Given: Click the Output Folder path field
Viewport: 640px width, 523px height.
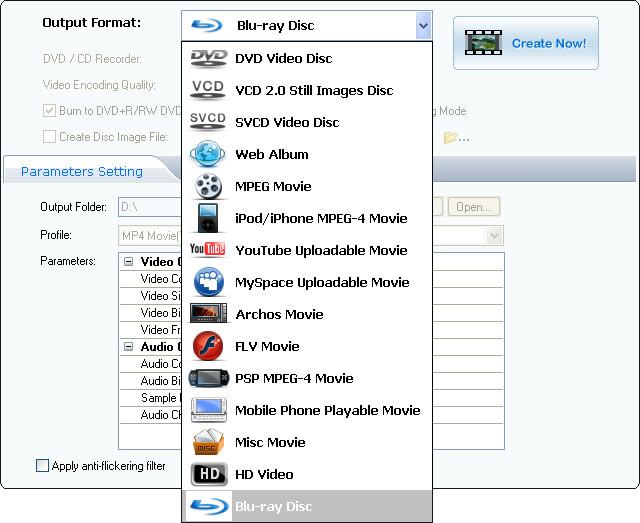Looking at the screenshot, I should point(150,207).
